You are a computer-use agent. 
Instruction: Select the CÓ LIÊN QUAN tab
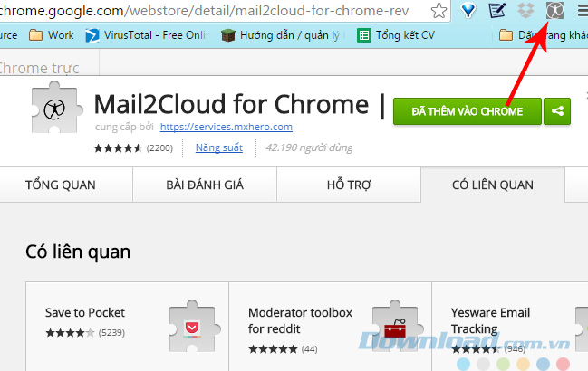click(x=492, y=185)
